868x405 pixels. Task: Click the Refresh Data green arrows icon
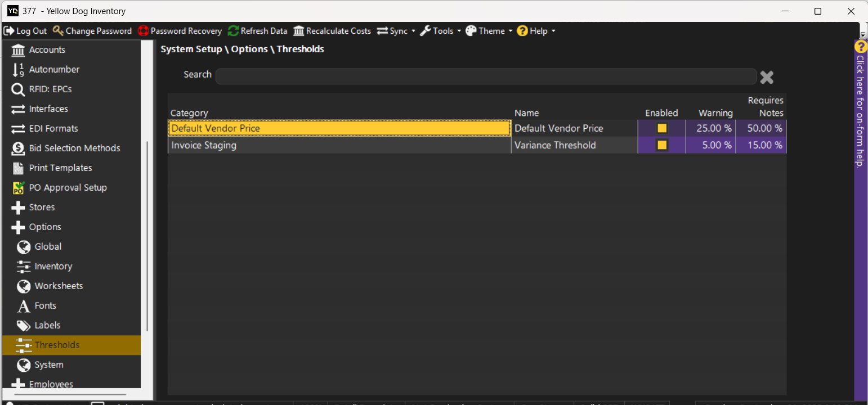pyautogui.click(x=234, y=31)
